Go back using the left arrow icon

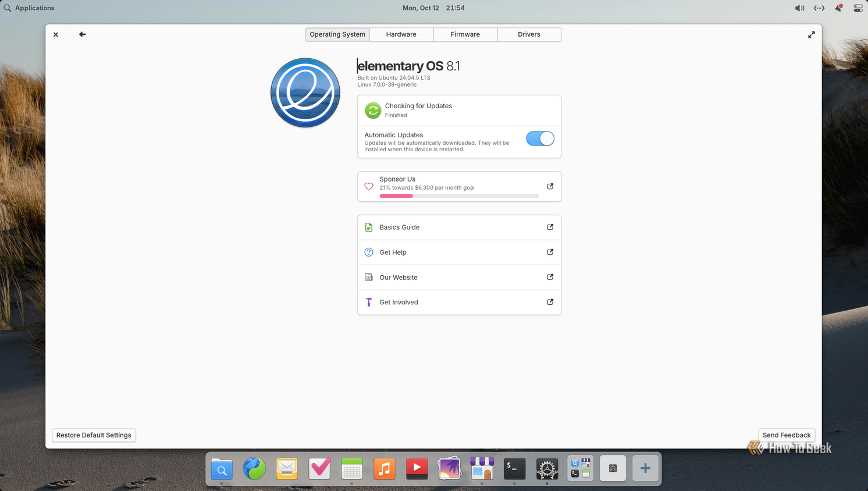pyautogui.click(x=82, y=34)
